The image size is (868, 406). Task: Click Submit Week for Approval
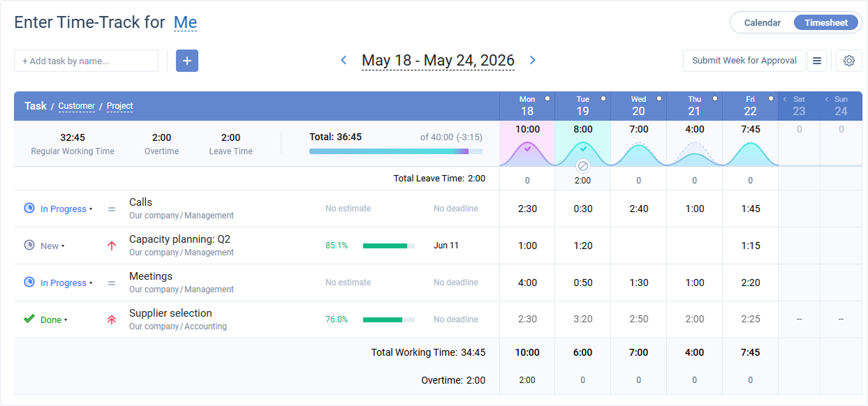pyautogui.click(x=744, y=61)
